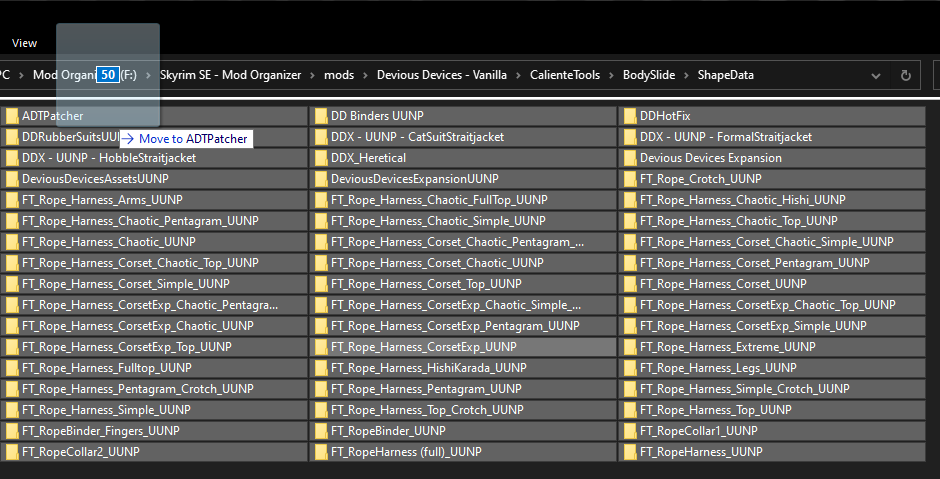Viewport: 940px width, 479px height.
Task: Click FT_Rope_Harness_CorsetExp_Pentagram_UUNP folder name
Action: coord(455,326)
